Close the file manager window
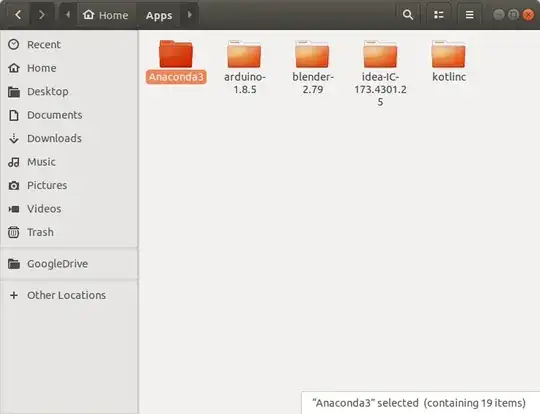This screenshot has width=540, height=414. [x=528, y=14]
